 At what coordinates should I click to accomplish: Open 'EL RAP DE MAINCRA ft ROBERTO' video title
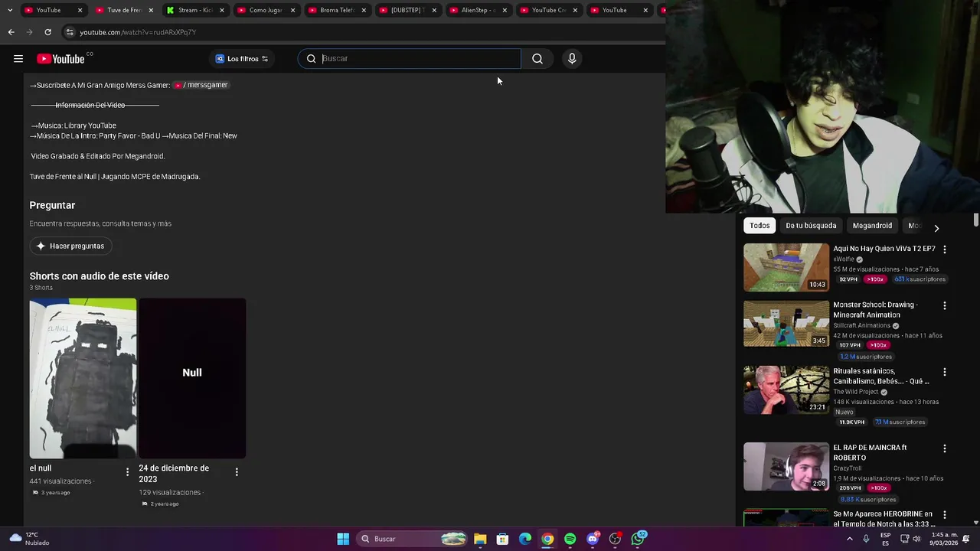pyautogui.click(x=870, y=452)
